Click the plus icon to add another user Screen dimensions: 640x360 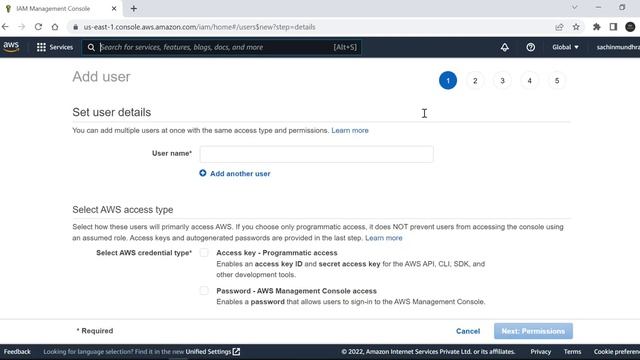(x=202, y=173)
